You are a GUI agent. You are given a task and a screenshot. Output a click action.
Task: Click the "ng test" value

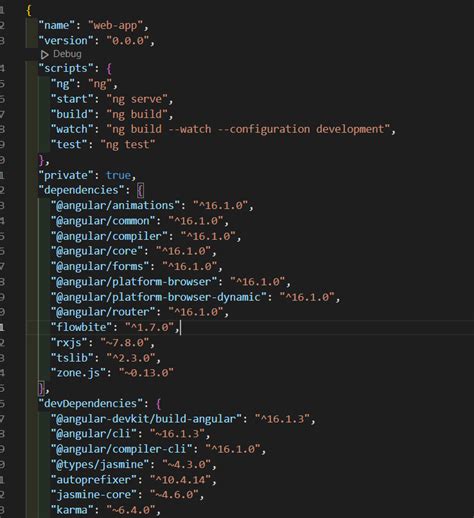tap(128, 144)
